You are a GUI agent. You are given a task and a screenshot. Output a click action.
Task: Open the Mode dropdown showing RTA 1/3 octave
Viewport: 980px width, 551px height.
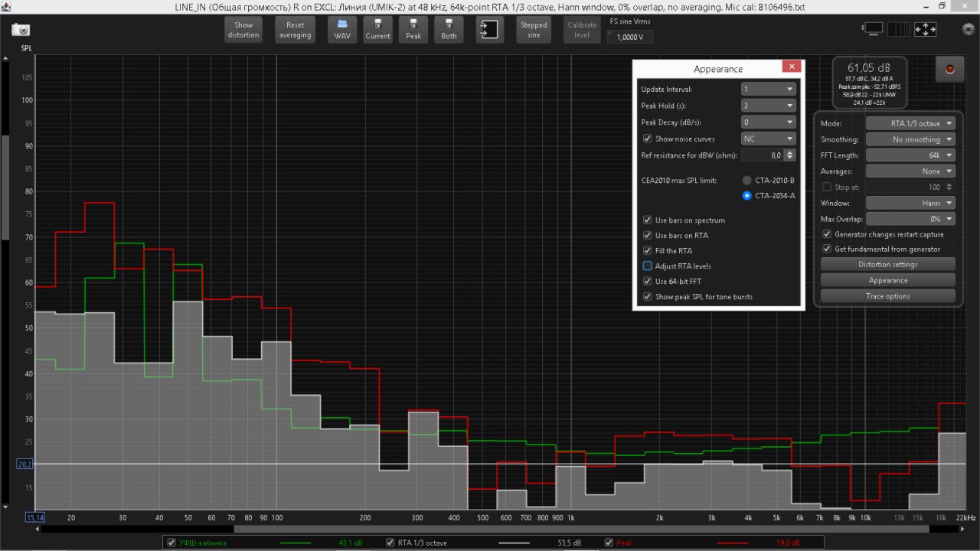910,123
